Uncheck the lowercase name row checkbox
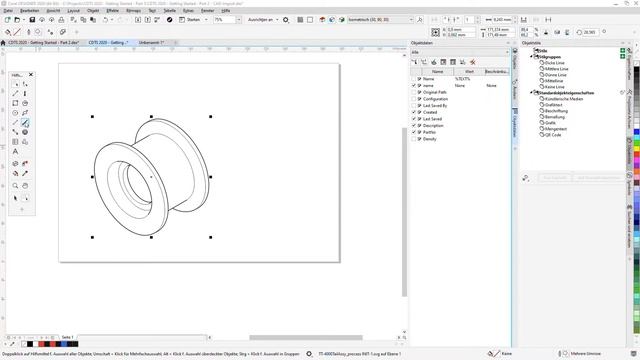The height and width of the screenshot is (360, 640). point(414,86)
